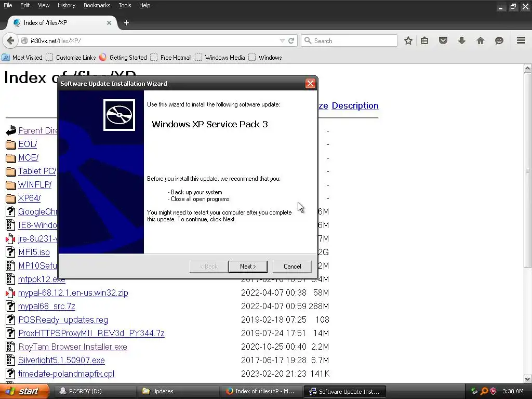Screen dimensions: 532x399
Task: Open the Most Visited bookmark
Action: (22, 57)
